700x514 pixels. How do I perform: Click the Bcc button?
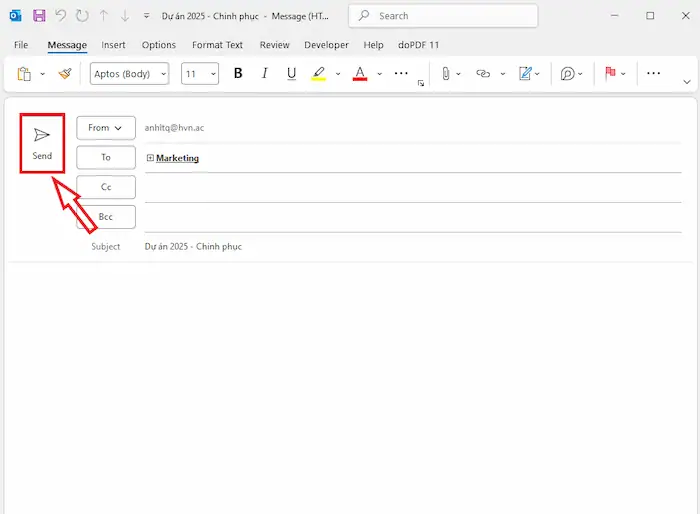[x=106, y=217]
